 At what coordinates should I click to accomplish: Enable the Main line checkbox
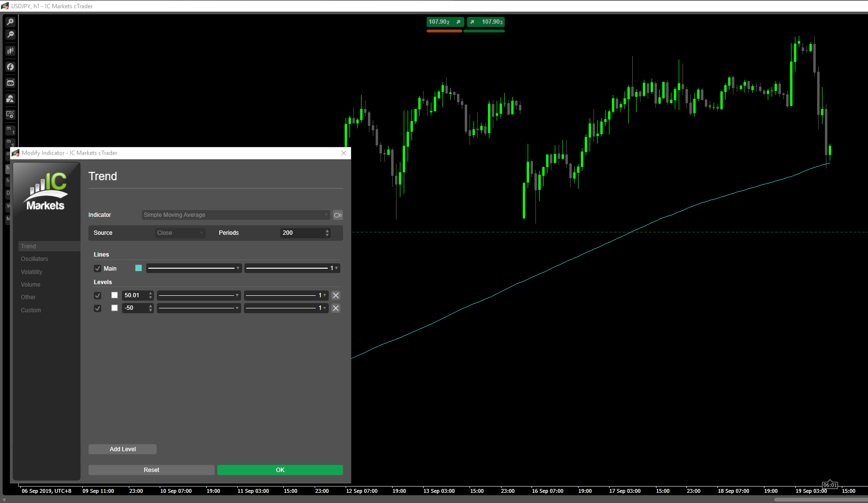[98, 268]
